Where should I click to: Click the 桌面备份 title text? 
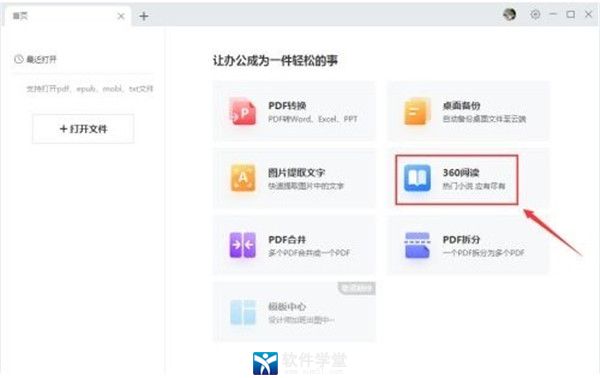[x=461, y=106]
